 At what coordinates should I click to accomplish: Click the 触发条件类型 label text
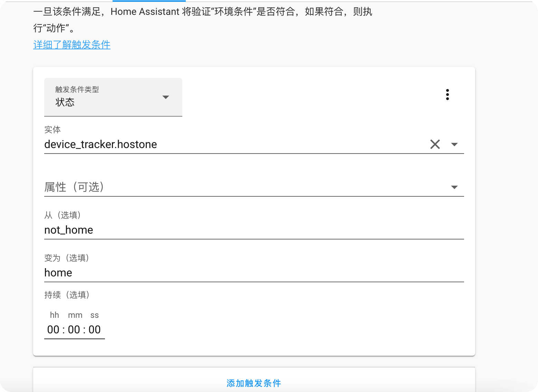pyautogui.click(x=77, y=89)
